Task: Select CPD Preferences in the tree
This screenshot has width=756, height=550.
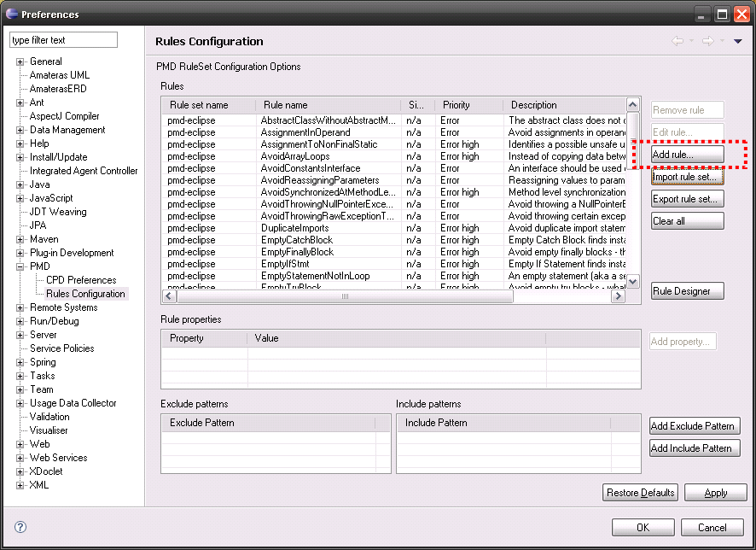Action: click(x=81, y=280)
